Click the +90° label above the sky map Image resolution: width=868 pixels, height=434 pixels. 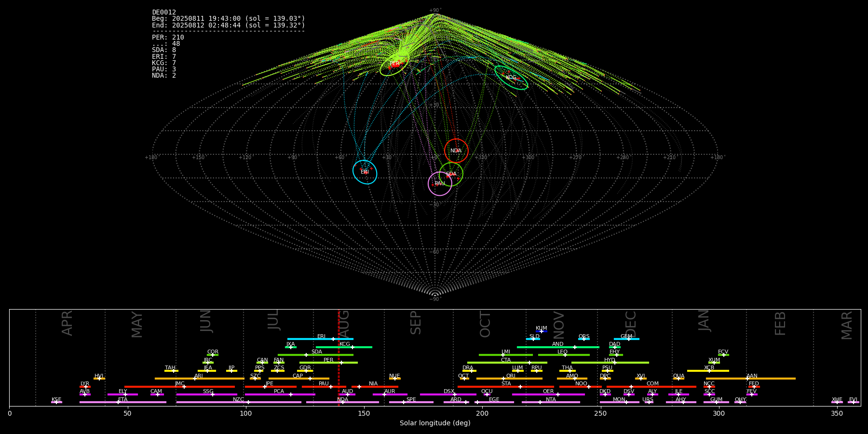[x=435, y=11]
